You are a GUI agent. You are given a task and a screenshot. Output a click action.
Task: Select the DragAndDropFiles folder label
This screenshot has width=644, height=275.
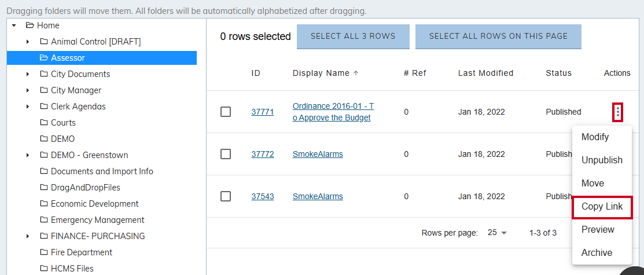coord(86,188)
